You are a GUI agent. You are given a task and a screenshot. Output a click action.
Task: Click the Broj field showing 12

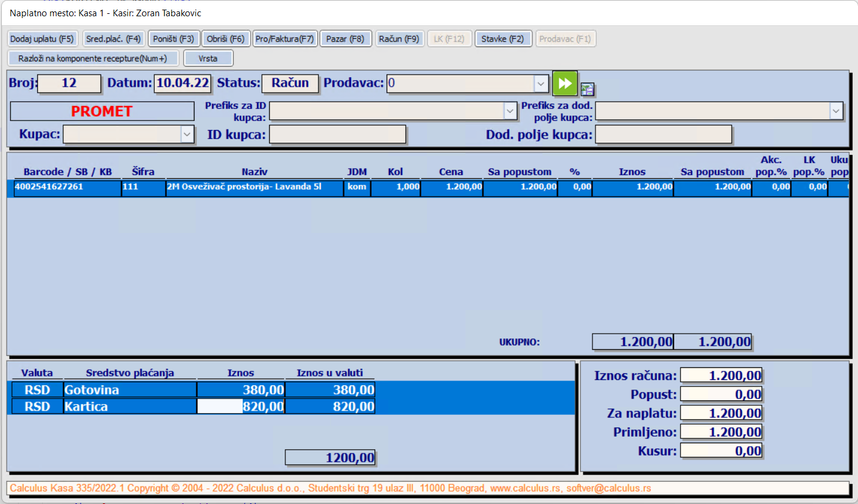[x=69, y=83]
